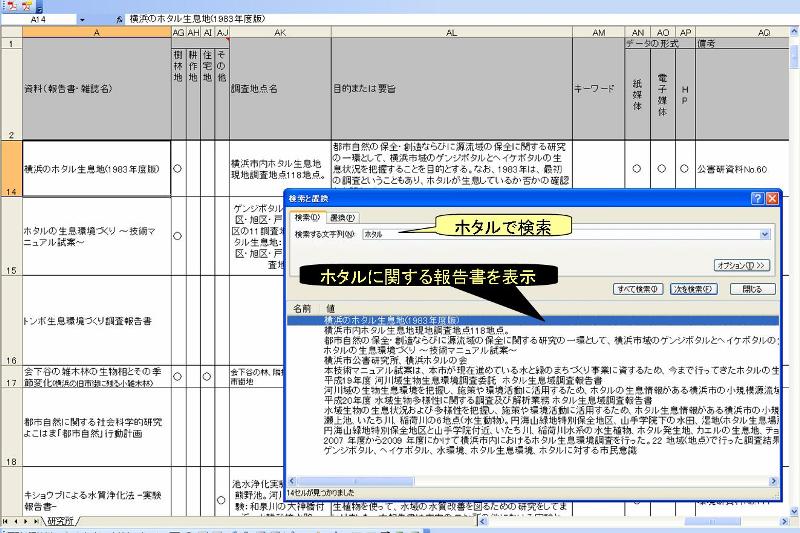800x533 pixels.
Task: Expand options with オプション button
Action: pos(741,265)
